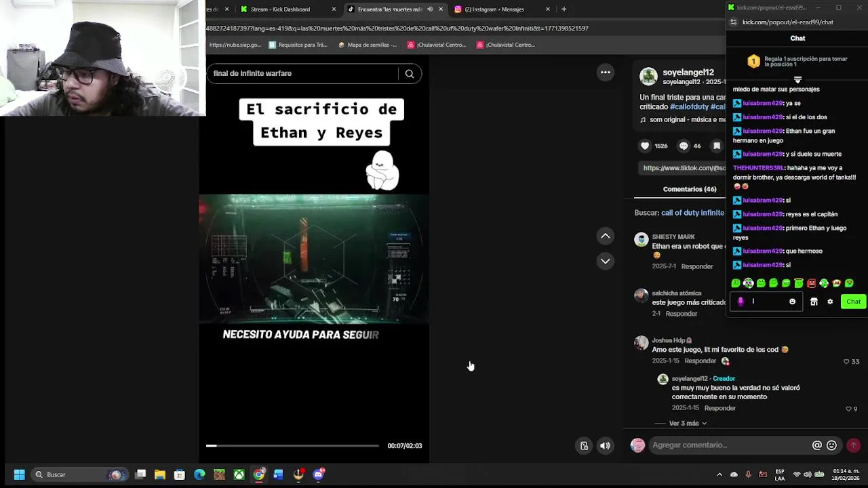Click the mention @ icon in comment box
The height and width of the screenshot is (488, 868).
[817, 445]
